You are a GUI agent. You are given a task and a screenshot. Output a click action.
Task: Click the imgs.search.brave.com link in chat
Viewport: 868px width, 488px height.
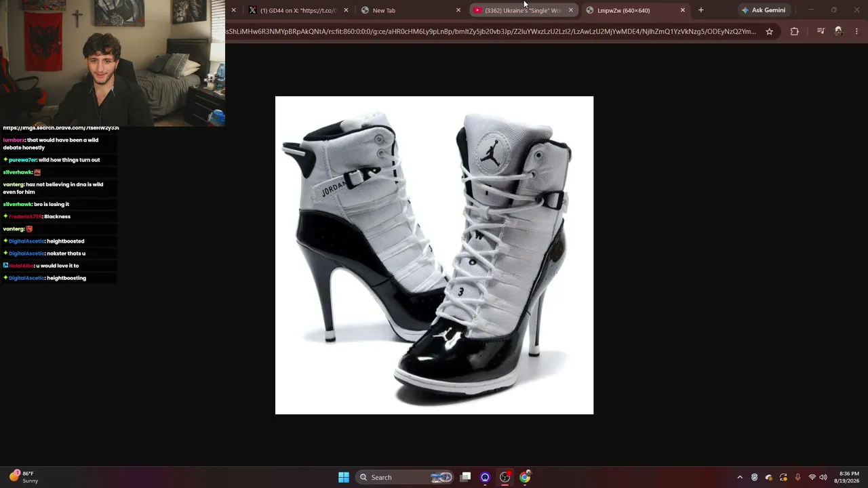(61, 128)
